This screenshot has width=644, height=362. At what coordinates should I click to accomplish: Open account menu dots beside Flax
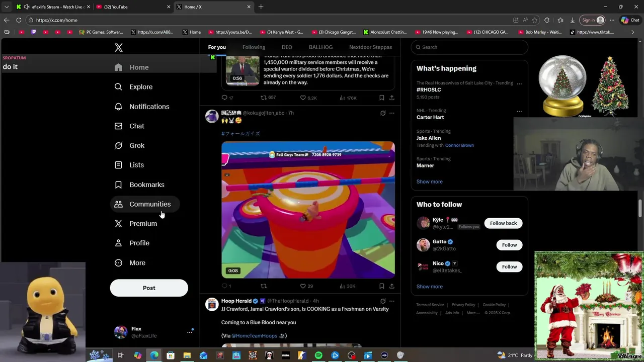point(190,332)
